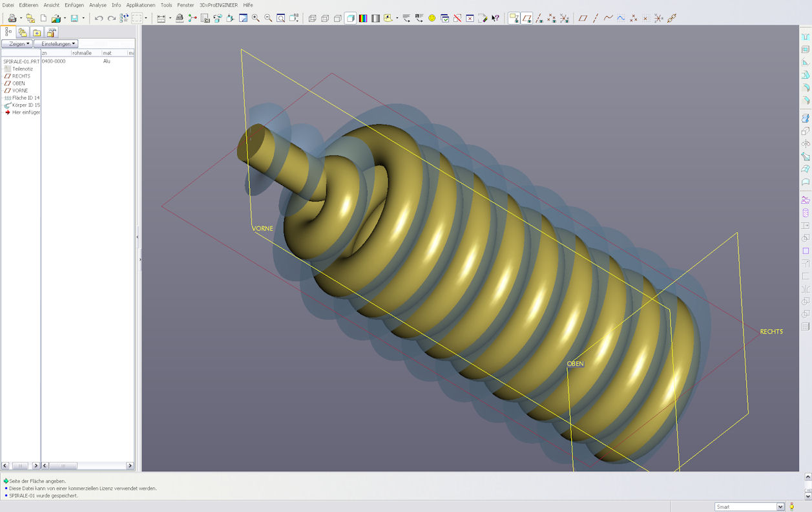812x512 pixels.
Task: Click the Redraw view icon
Action: coord(243,18)
